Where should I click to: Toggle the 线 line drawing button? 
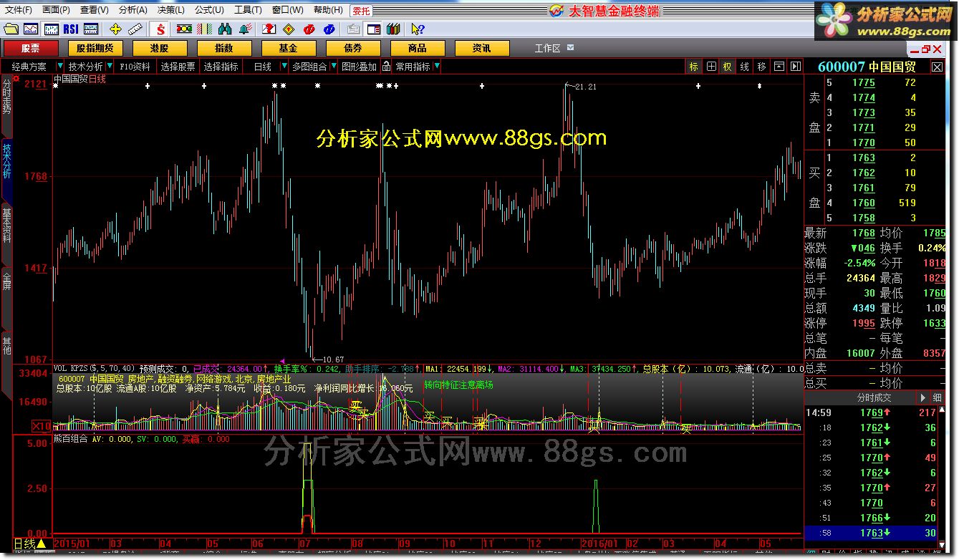(745, 67)
